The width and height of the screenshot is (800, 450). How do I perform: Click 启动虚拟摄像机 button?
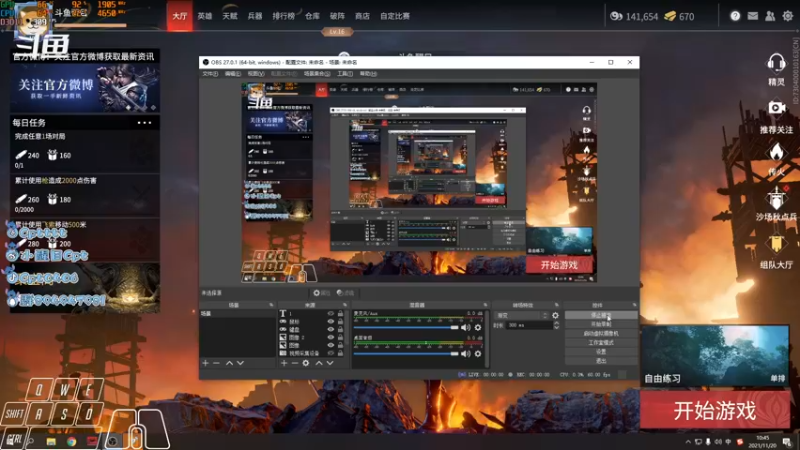pyautogui.click(x=601, y=334)
